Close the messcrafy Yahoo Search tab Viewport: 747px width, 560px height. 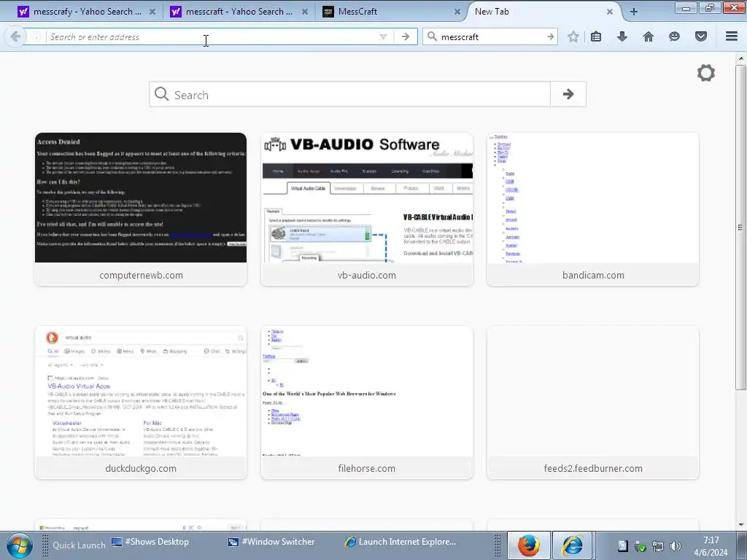click(152, 12)
